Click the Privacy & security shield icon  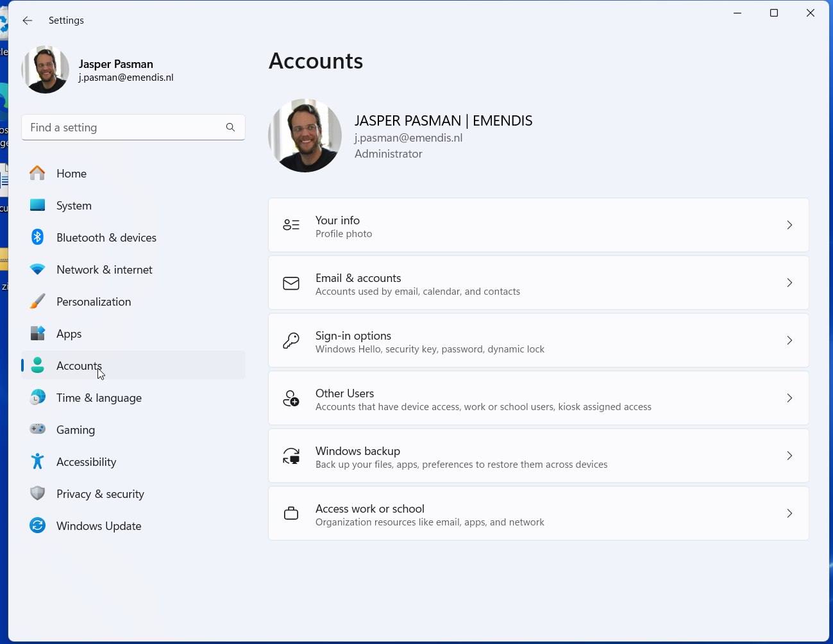38,493
